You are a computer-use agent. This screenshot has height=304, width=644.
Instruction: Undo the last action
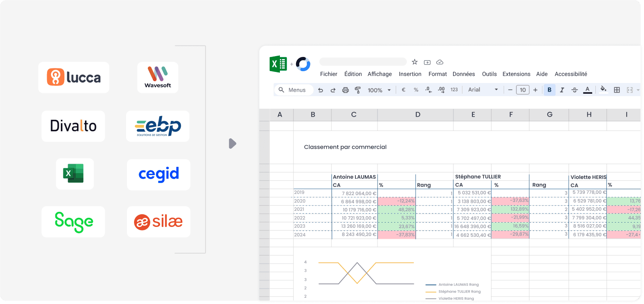[x=321, y=90]
